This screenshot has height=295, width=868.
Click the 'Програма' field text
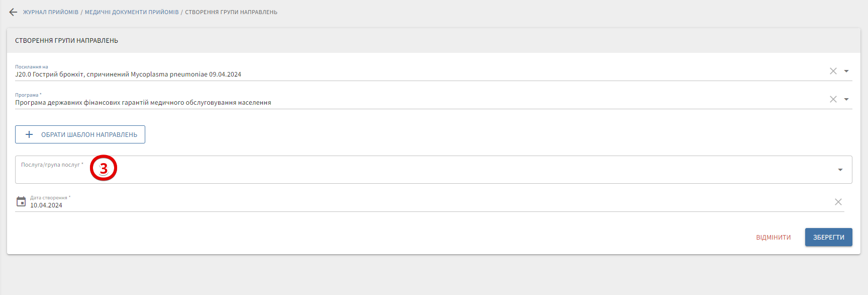click(143, 103)
